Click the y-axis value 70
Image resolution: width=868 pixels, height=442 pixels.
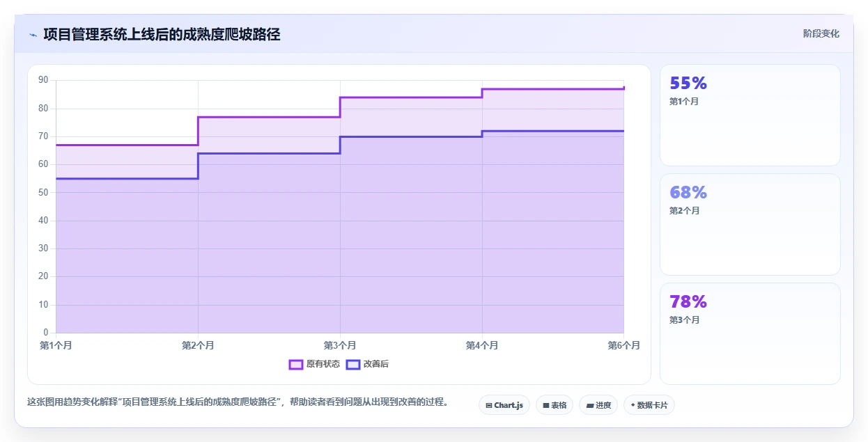click(x=43, y=136)
